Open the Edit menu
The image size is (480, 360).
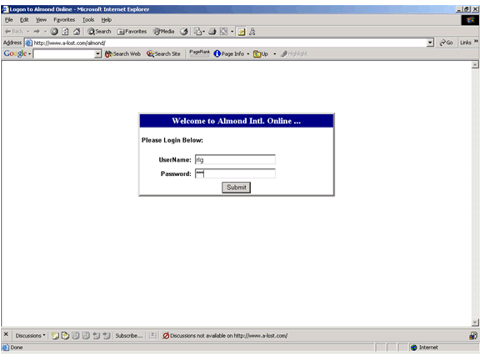pyautogui.click(x=24, y=20)
